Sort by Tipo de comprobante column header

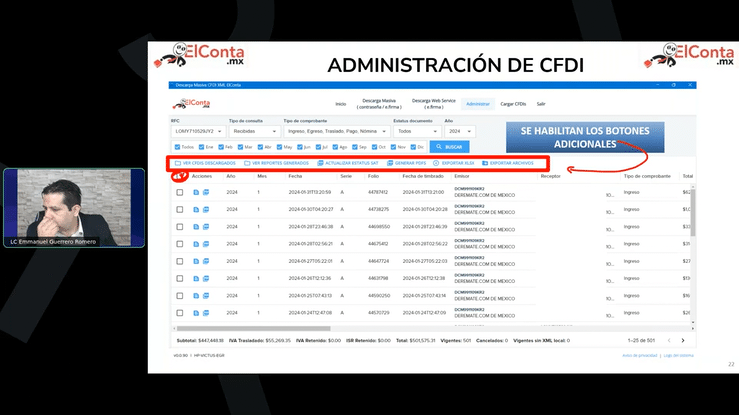click(x=647, y=176)
